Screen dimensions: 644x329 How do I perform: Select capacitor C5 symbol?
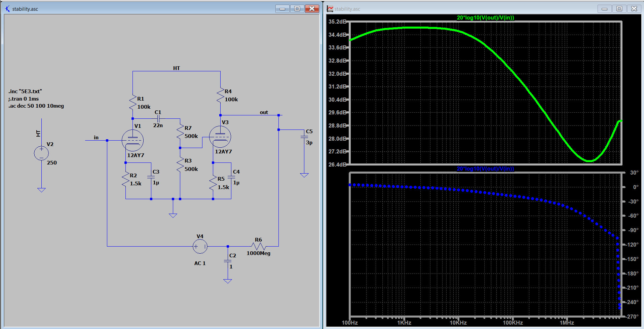pyautogui.click(x=304, y=137)
